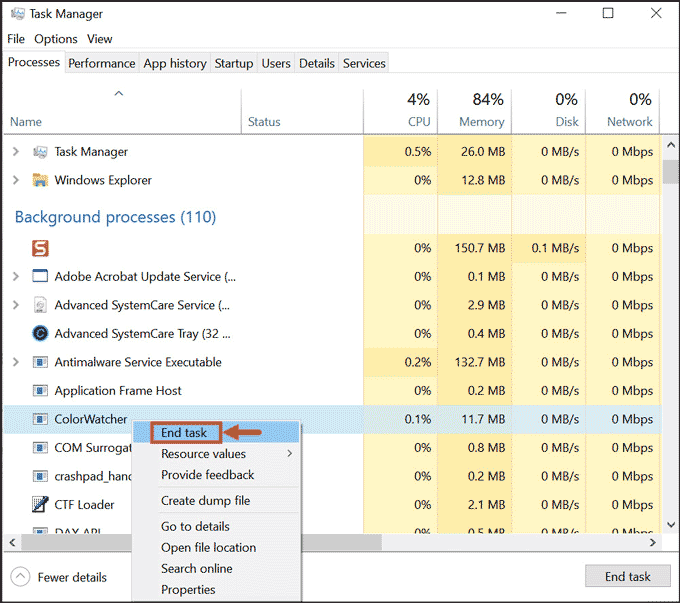Click the 0.1 MB/s disk cell
The image size is (680, 603).
pos(549,248)
